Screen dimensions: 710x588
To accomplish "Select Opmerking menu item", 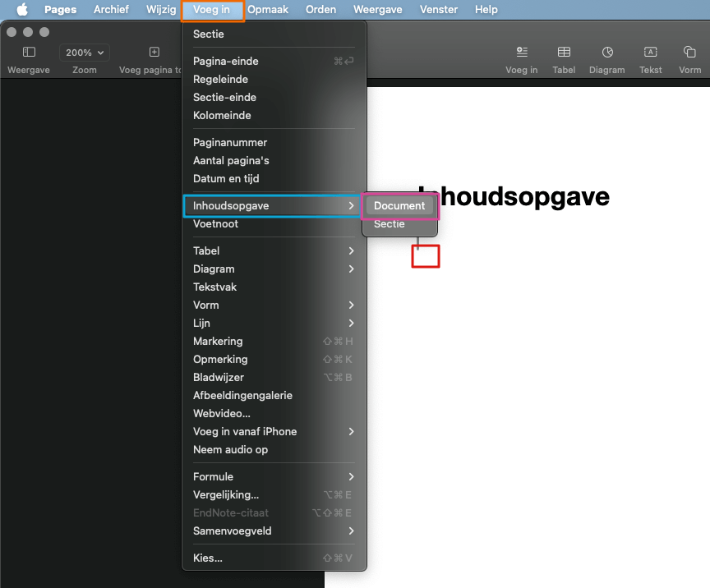I will coord(274,360).
